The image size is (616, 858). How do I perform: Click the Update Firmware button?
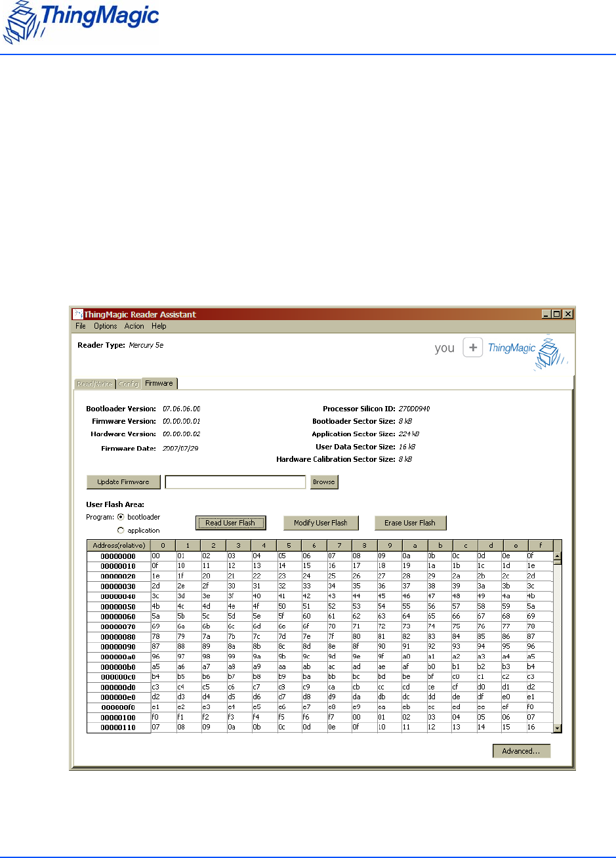tap(123, 482)
